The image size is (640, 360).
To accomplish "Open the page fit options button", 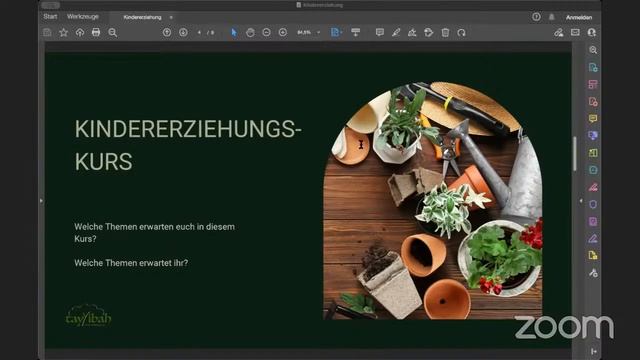I will 336,32.
